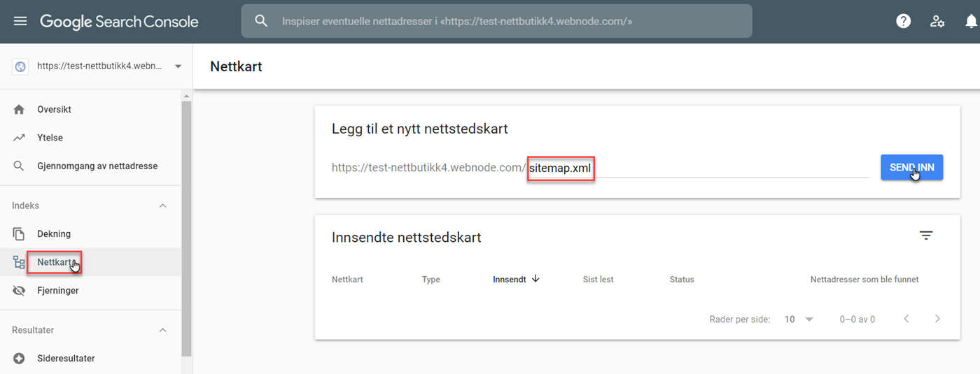Viewport: 980px width, 374px height.
Task: Focus the URL inspection search field
Action: point(496,21)
